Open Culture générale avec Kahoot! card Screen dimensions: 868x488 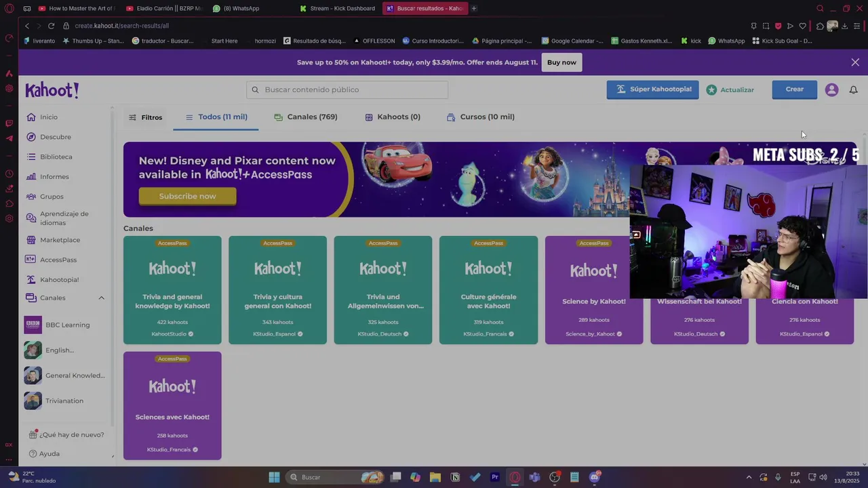click(x=488, y=290)
